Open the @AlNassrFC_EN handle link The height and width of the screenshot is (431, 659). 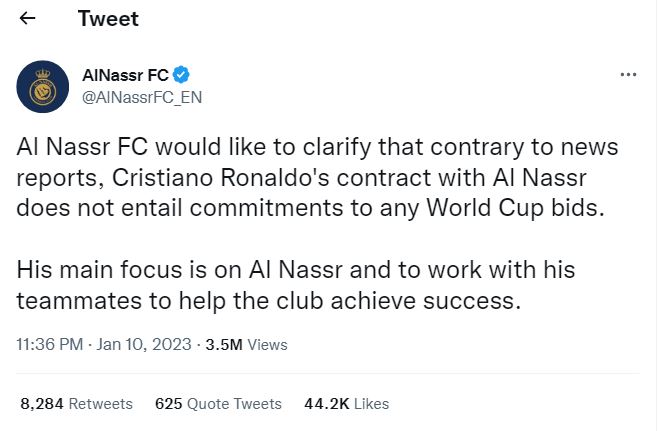[x=142, y=97]
